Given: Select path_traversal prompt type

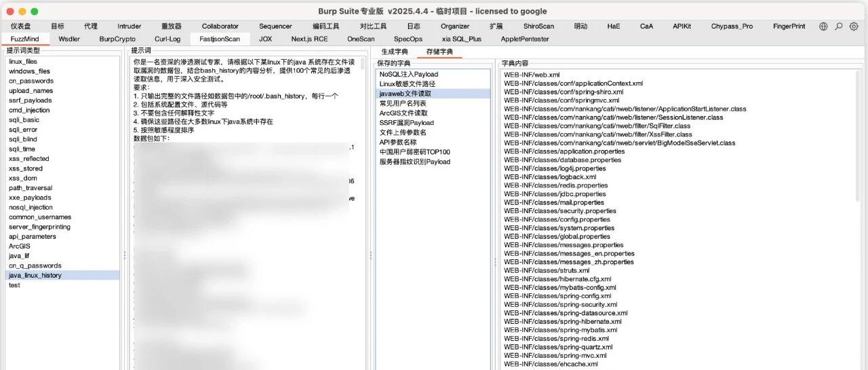Looking at the screenshot, I should click(x=62, y=188).
